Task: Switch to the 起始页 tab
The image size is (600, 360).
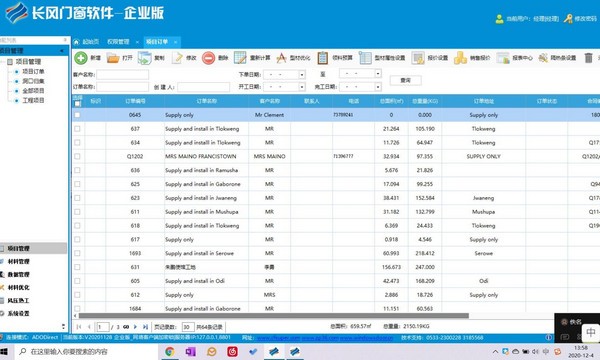Action: [x=91, y=42]
